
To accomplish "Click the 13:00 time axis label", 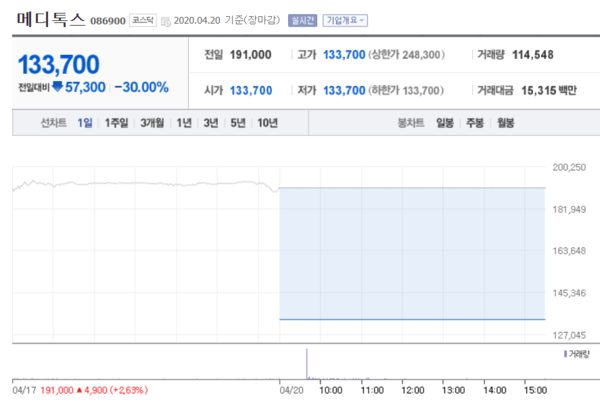I will coord(453,391).
